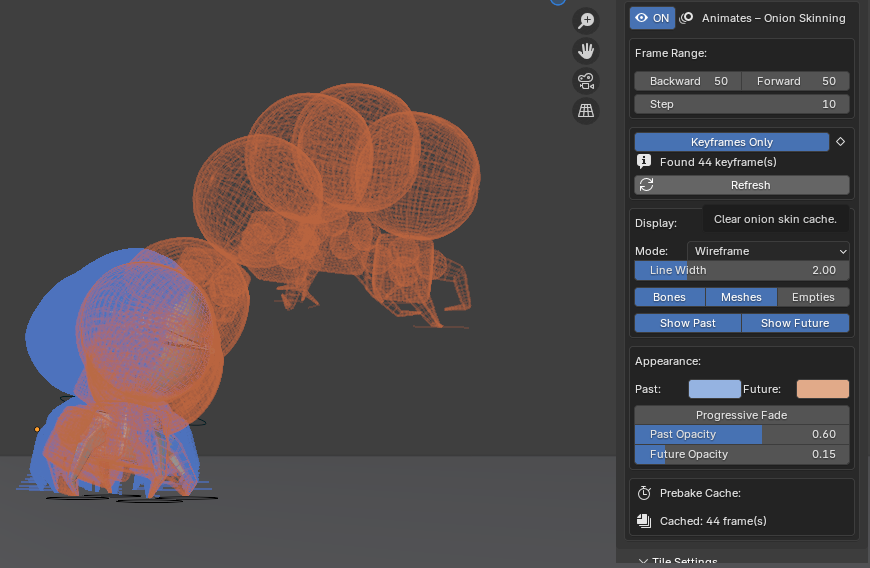The image size is (870, 568).
Task: Enable the Empties display toggle
Action: (813, 297)
